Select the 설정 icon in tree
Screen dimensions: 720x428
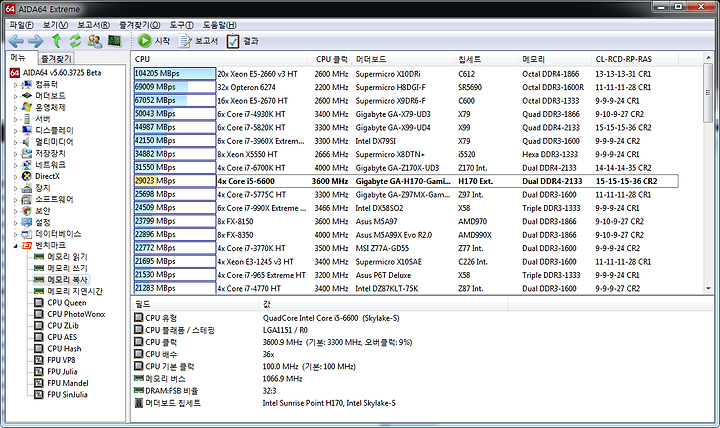27,222
